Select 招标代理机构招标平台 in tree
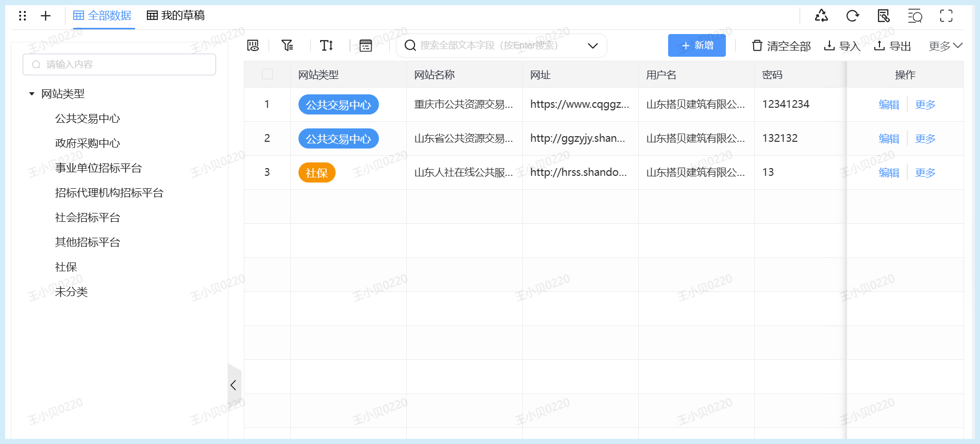Image resolution: width=980 pixels, height=444 pixels. [x=109, y=193]
